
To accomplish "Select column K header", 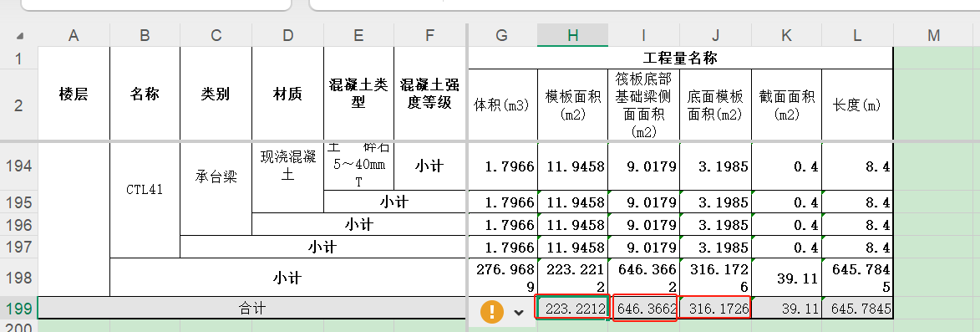I will pyautogui.click(x=786, y=36).
